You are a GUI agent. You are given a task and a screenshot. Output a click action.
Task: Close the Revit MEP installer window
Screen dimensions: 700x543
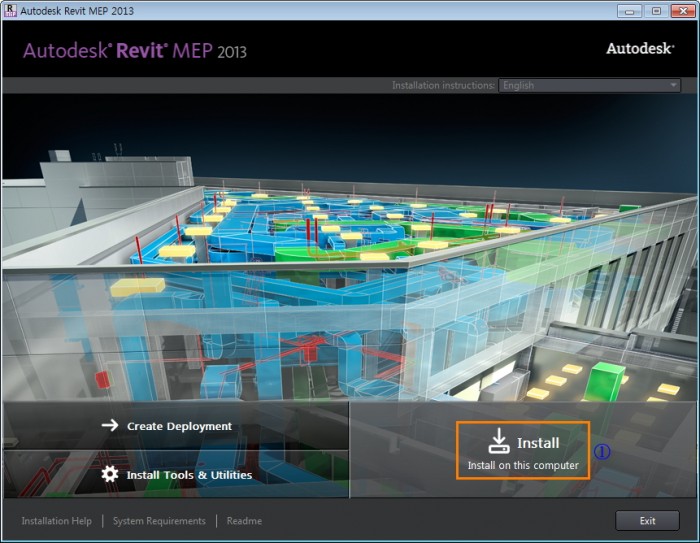[683, 10]
